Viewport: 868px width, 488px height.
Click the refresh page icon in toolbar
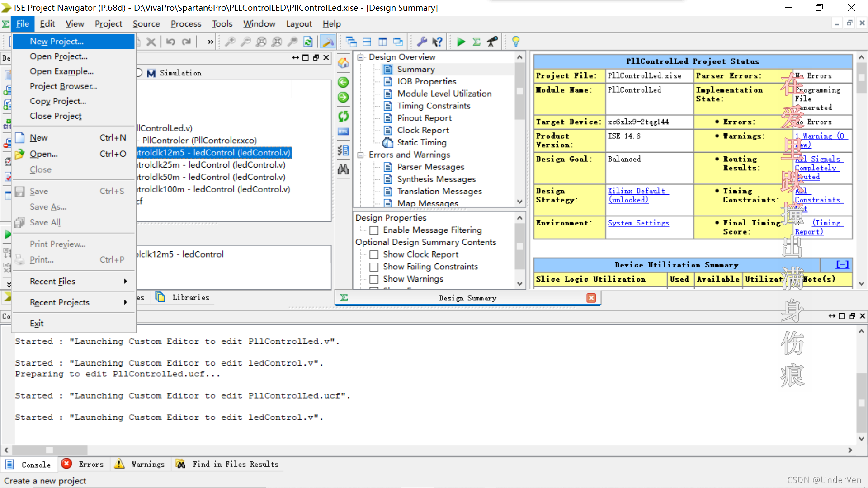(x=308, y=42)
